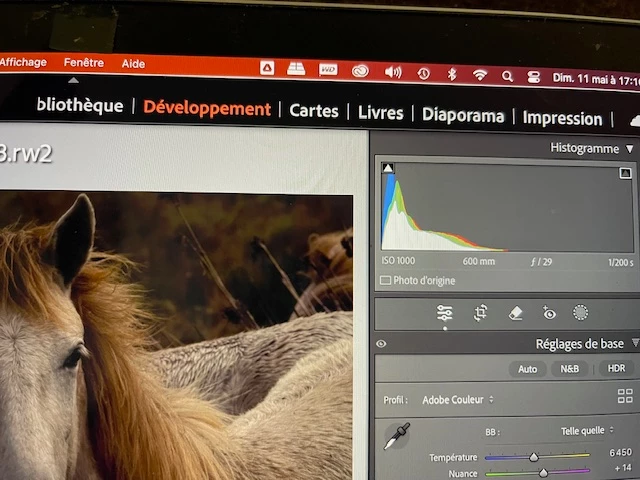
Task: Select the Healing eraser tool
Action: coord(516,313)
